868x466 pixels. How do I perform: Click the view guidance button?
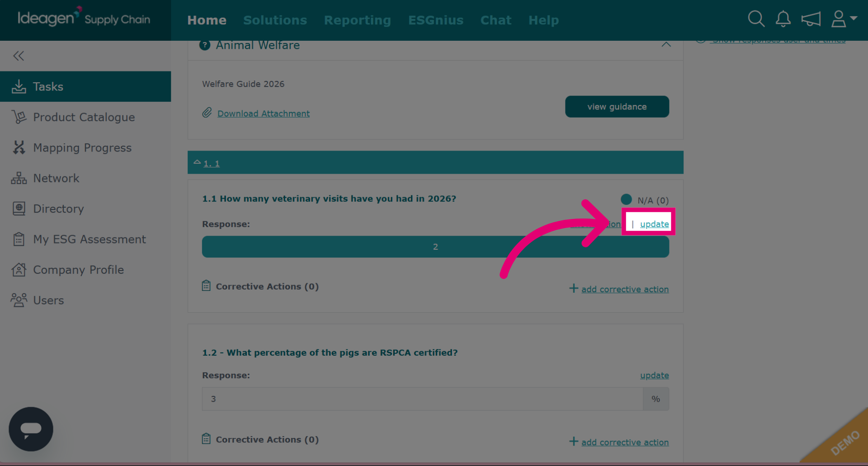coord(617,106)
